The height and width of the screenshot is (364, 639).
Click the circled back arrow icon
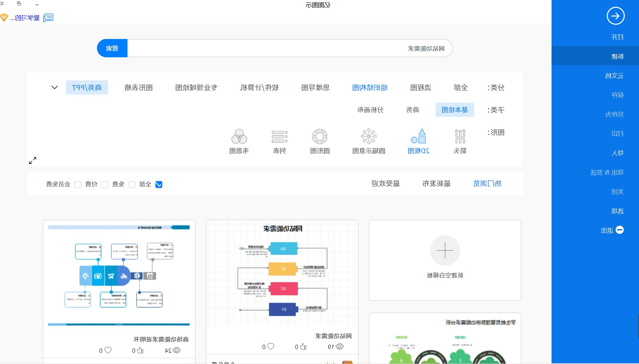pos(615,16)
